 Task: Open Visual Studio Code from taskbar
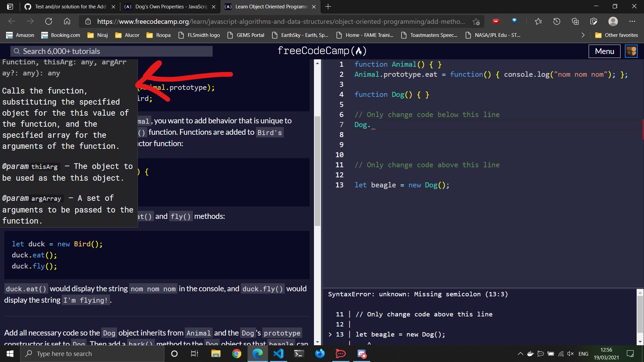click(278, 354)
